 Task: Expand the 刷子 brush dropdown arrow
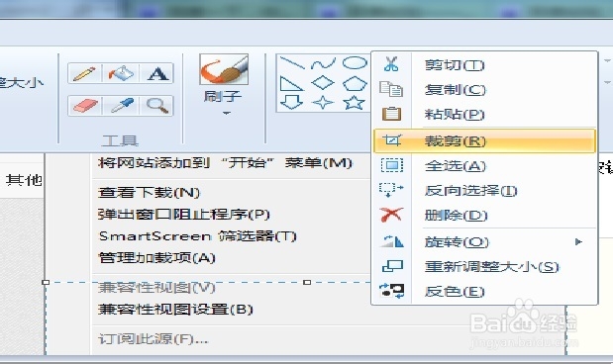pos(227,114)
